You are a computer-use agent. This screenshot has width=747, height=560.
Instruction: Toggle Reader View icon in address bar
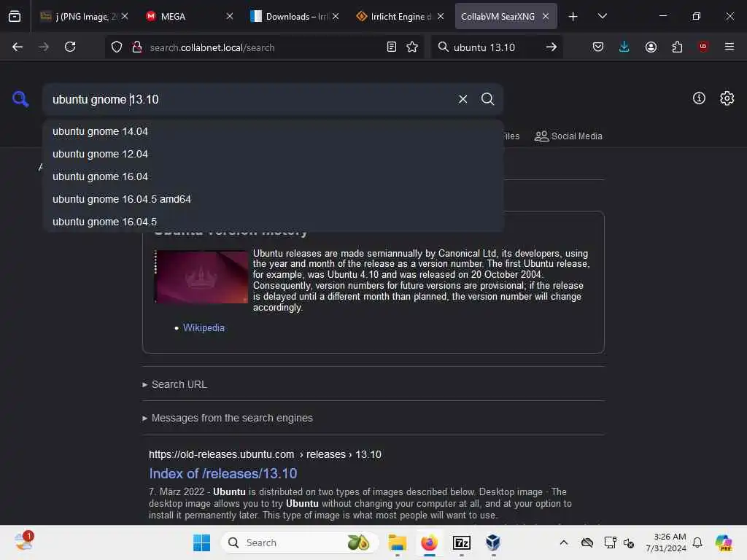[392, 47]
